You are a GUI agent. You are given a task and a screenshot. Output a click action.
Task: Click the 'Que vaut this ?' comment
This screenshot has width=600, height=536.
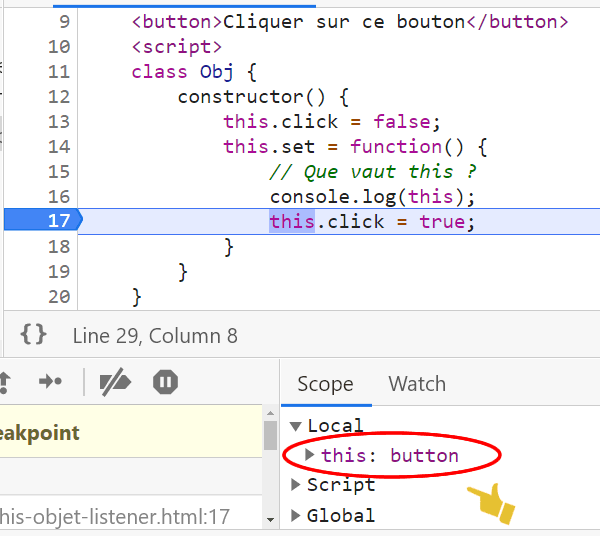coord(372,171)
